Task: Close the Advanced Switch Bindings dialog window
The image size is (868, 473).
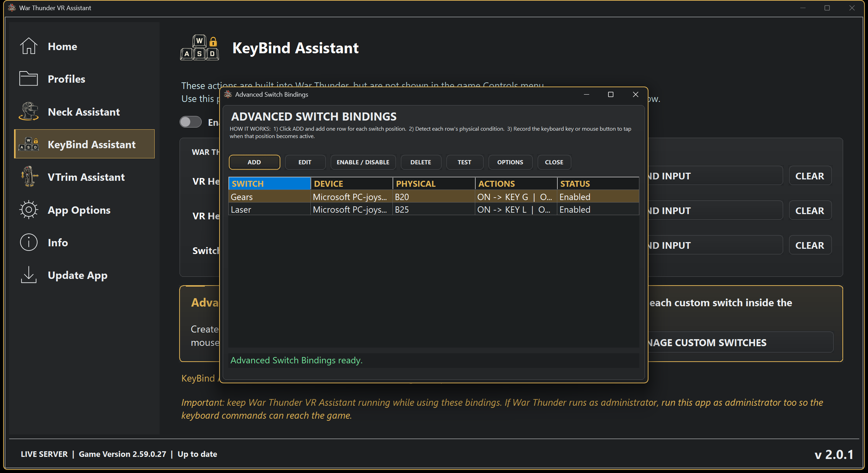Action: click(x=635, y=94)
